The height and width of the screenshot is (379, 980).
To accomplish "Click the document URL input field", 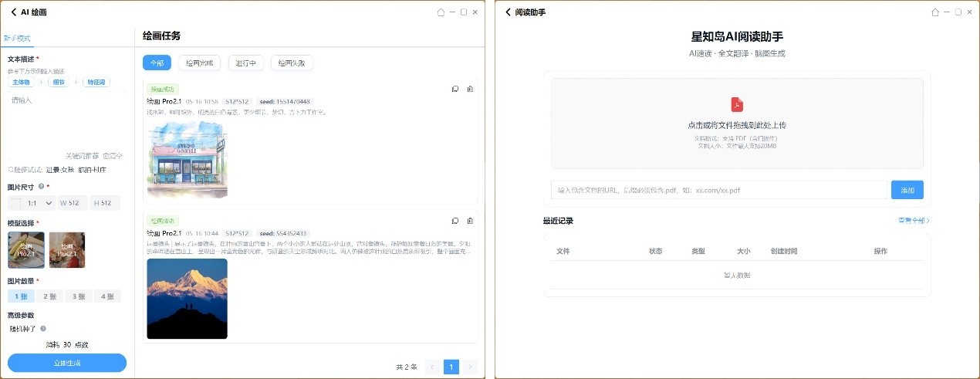I will click(718, 190).
